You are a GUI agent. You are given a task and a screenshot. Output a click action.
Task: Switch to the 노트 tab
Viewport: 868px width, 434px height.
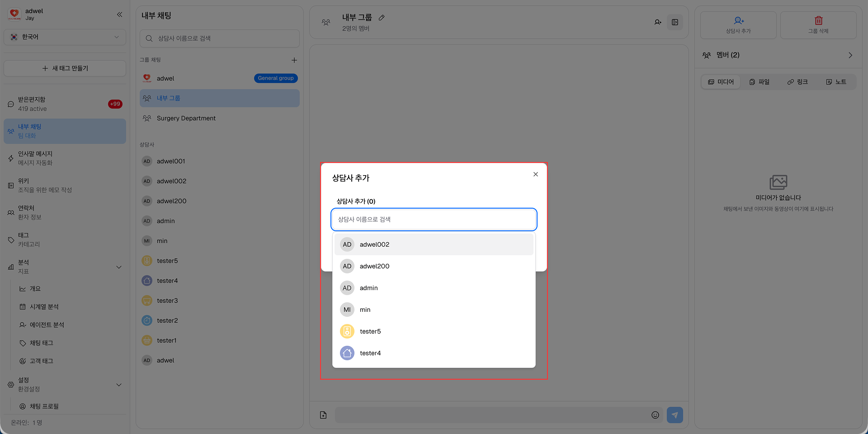[x=836, y=81]
